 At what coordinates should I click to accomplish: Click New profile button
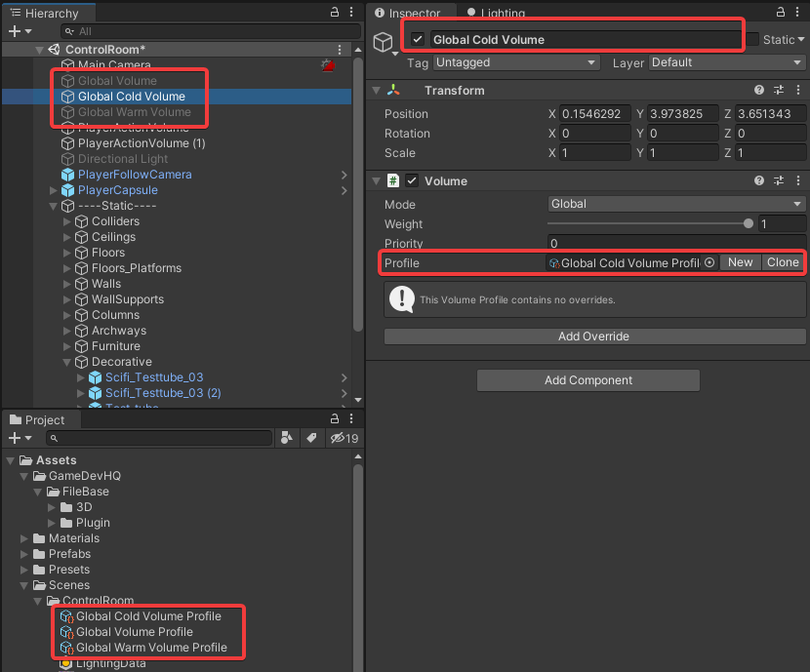point(740,262)
